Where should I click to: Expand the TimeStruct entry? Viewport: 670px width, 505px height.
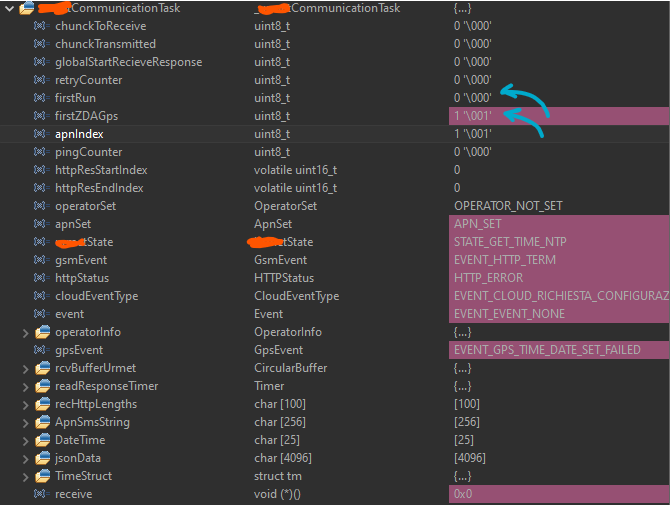tap(26, 476)
